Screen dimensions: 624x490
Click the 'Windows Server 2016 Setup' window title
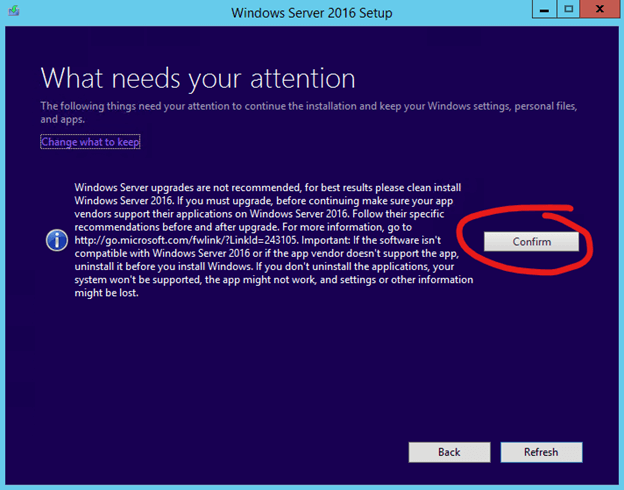(312, 13)
